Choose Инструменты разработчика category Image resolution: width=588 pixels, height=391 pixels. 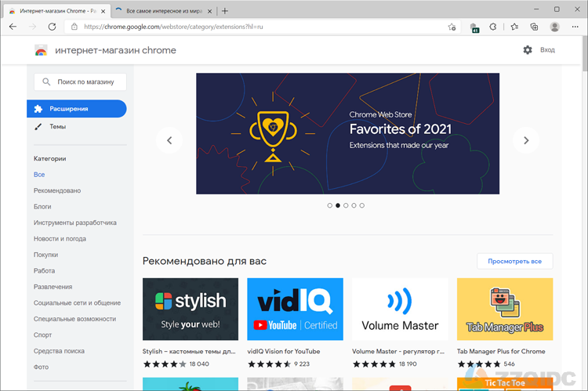click(x=75, y=223)
